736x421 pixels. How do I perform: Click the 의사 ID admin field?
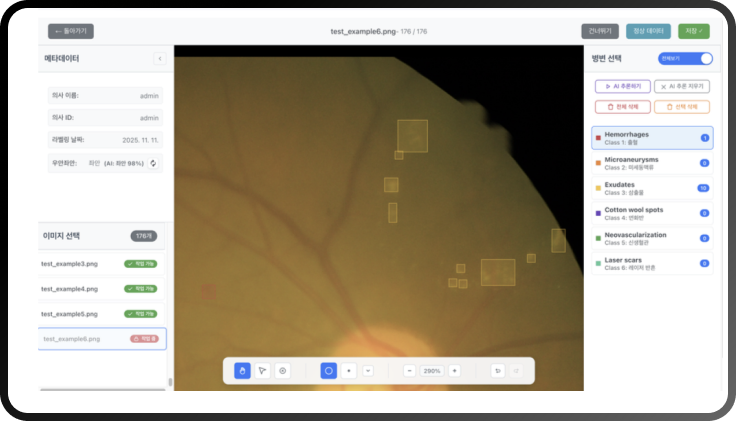(105, 117)
